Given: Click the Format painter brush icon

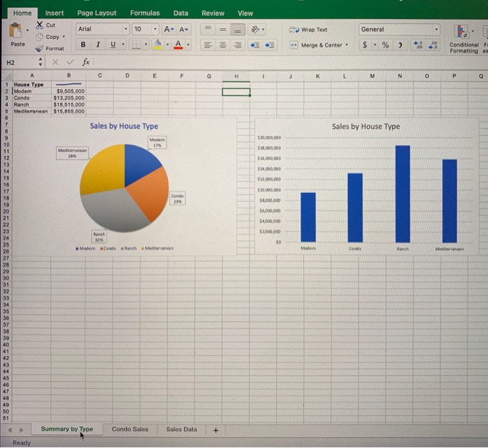Looking at the screenshot, I should pyautogui.click(x=40, y=49).
